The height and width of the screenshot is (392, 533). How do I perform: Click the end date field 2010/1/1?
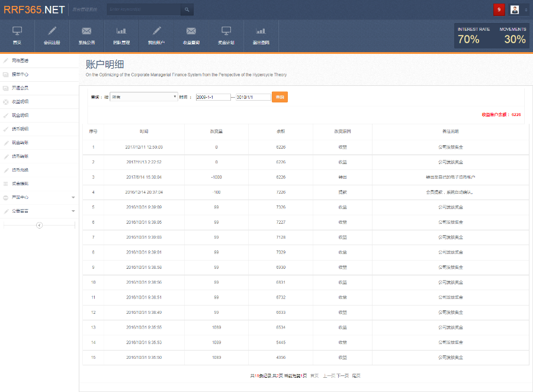253,97
